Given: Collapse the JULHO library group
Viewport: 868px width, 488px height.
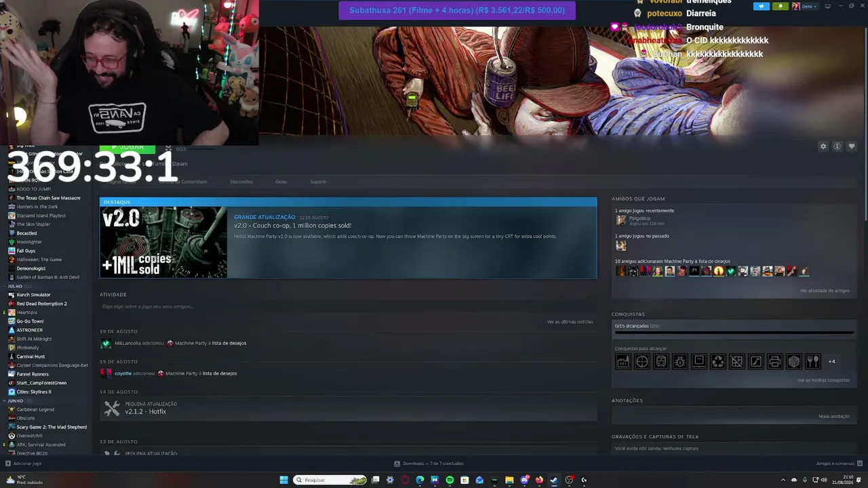Looking at the screenshot, I should (x=15, y=286).
